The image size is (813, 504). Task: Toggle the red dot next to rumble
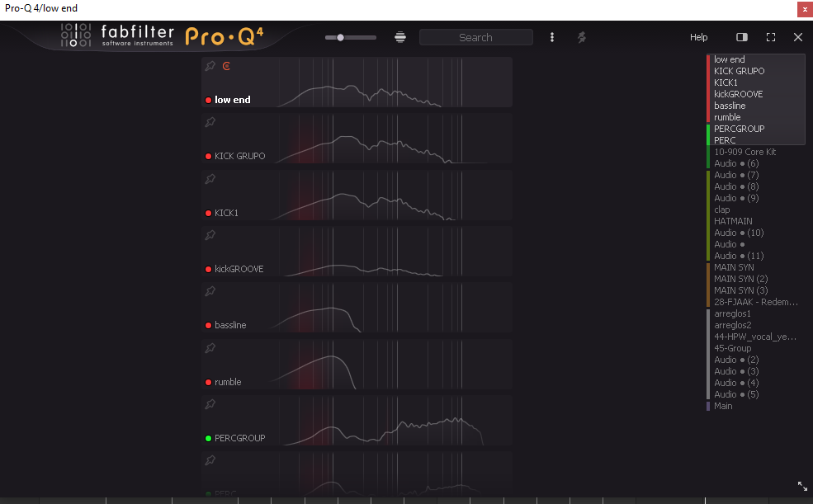click(x=209, y=382)
